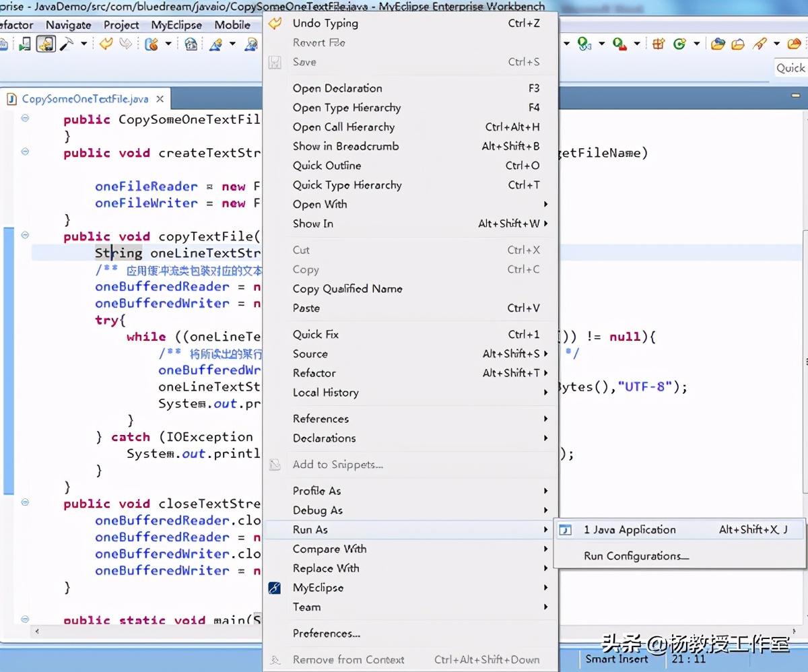
Task: Click the Quick Access search field
Action: (x=790, y=68)
